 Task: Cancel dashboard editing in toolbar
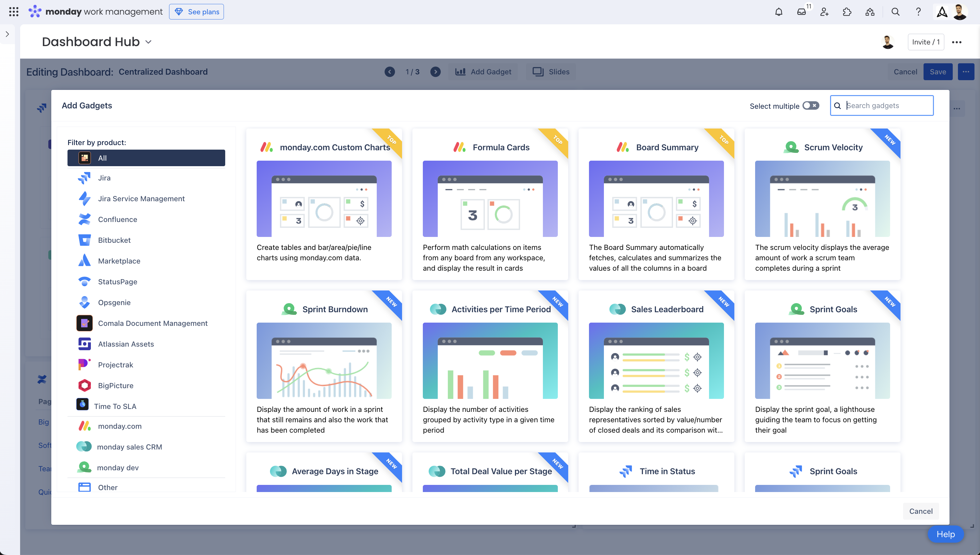905,72
